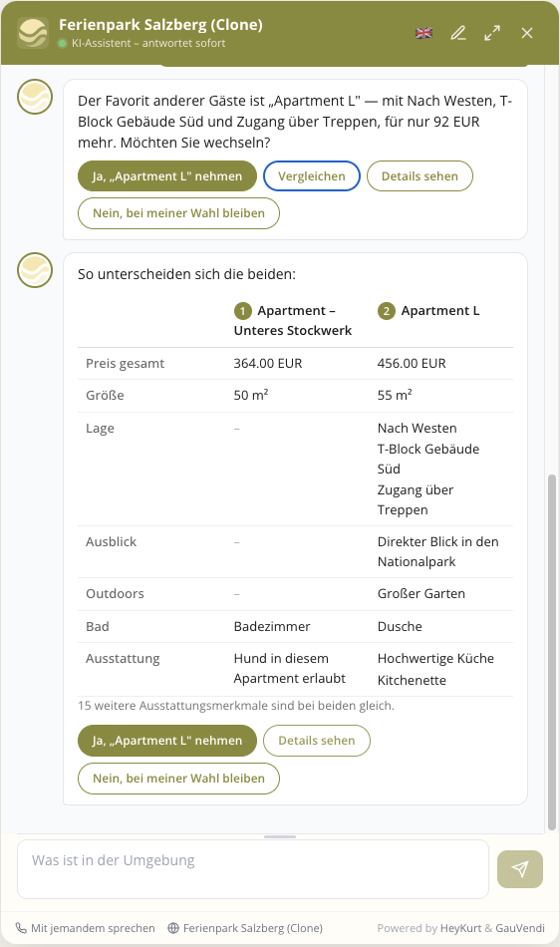Image resolution: width=560 pixels, height=947 pixels.
Task: Click the Outdoors row label
Action: pos(115,594)
